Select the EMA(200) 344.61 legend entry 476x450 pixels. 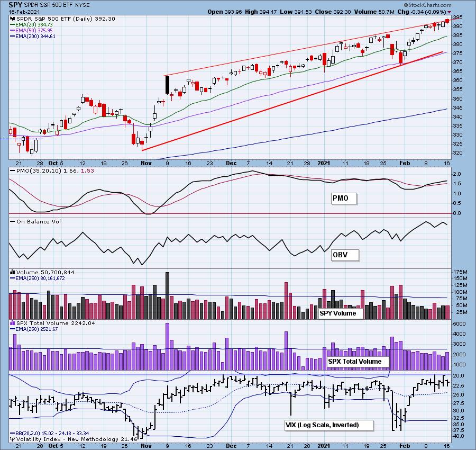coord(33,36)
